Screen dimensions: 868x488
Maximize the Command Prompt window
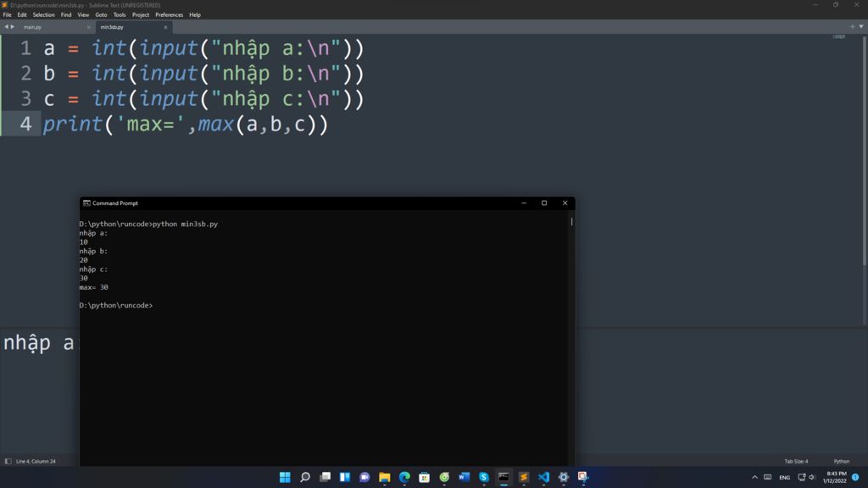click(x=544, y=203)
